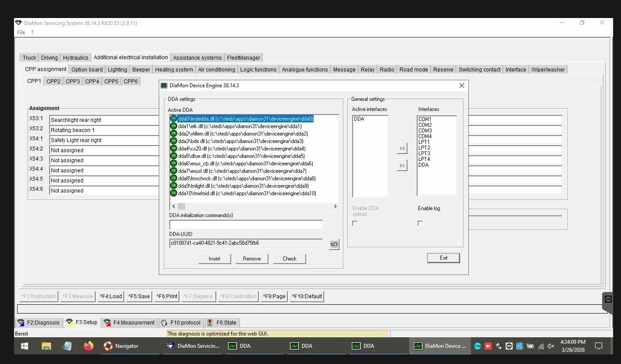621x364 pixels.
Task: Click OK status icon for dda7\exusf.dll
Action: pos(174,171)
